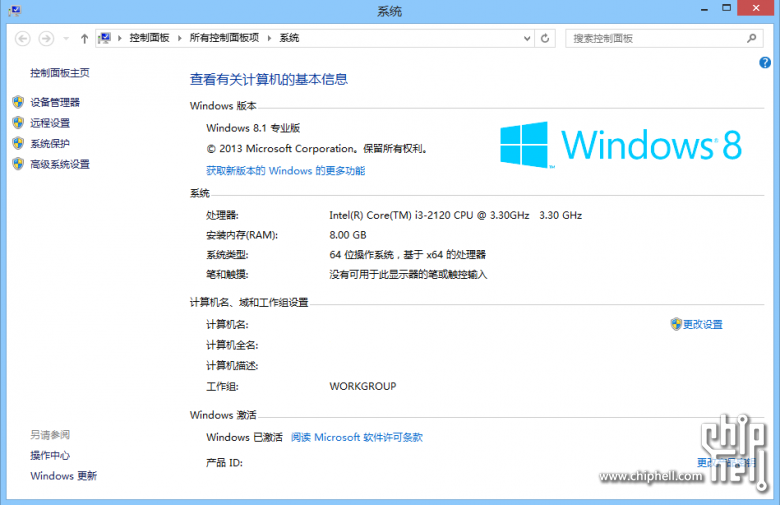Expand the chevron after 所有控制面板项
The image size is (780, 505).
pos(269,38)
